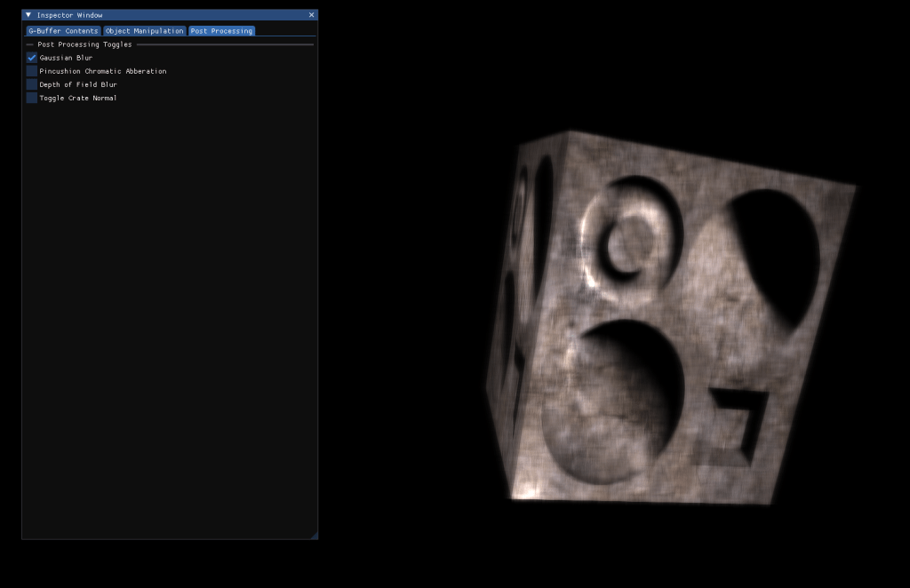Viewport: 910px width, 588px height.
Task: Switch to the G-Buffer Contents tab
Action: [x=63, y=31]
